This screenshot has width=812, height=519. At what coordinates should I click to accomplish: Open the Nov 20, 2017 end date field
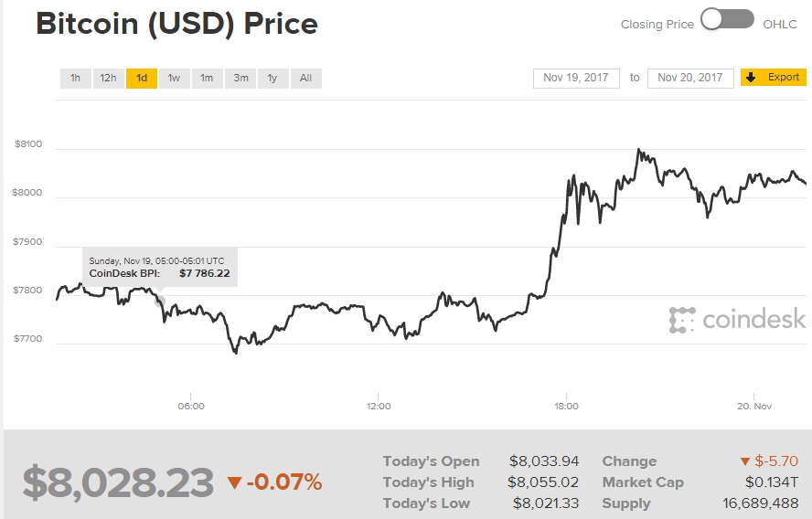(690, 78)
